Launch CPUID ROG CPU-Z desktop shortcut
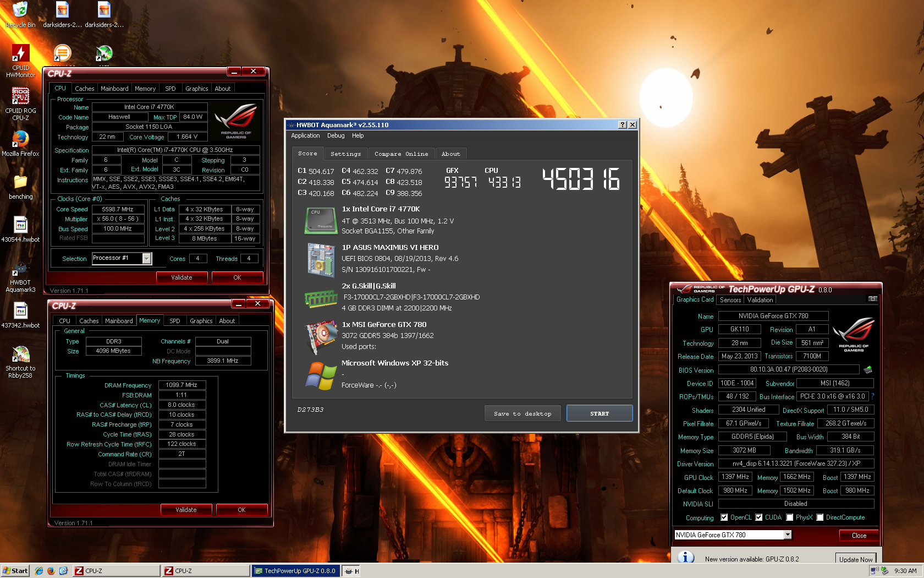Screen dimensions: 924x578 coord(20,104)
